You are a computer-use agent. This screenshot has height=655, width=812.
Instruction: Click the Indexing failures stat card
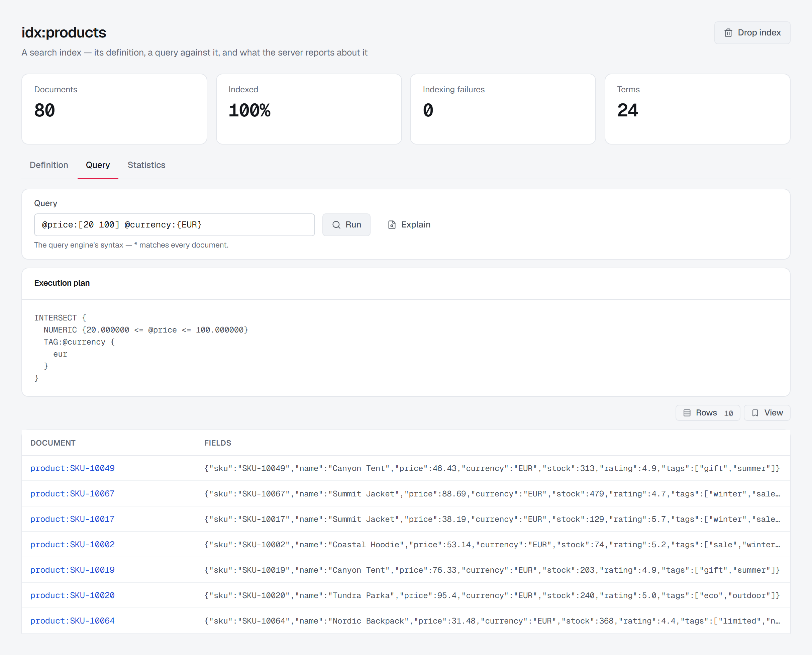tap(503, 109)
